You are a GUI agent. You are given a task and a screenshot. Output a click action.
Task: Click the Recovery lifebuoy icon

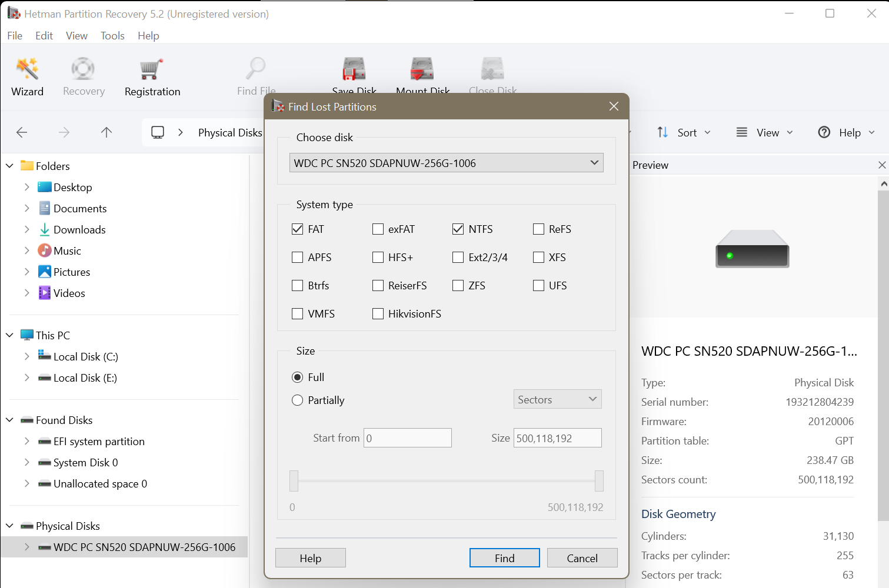click(83, 69)
